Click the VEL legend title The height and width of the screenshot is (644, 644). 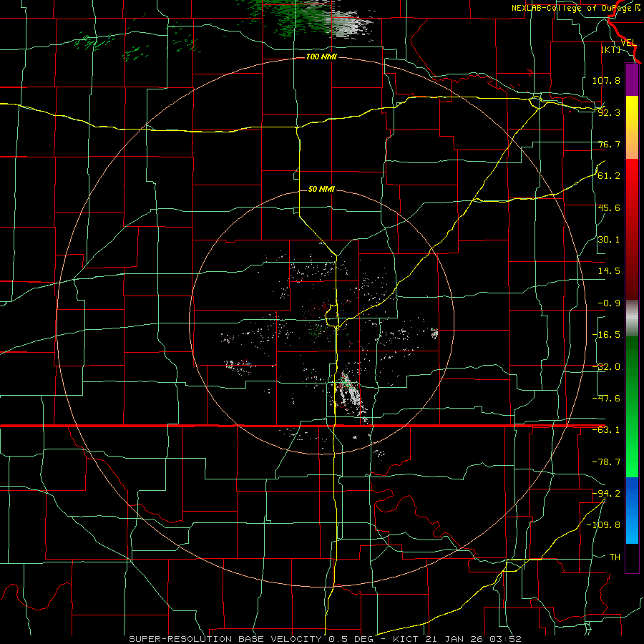tap(628, 43)
